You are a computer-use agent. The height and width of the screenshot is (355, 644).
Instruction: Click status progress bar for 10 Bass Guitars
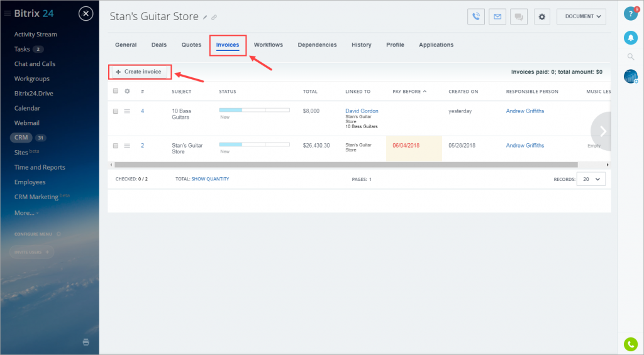254,110
